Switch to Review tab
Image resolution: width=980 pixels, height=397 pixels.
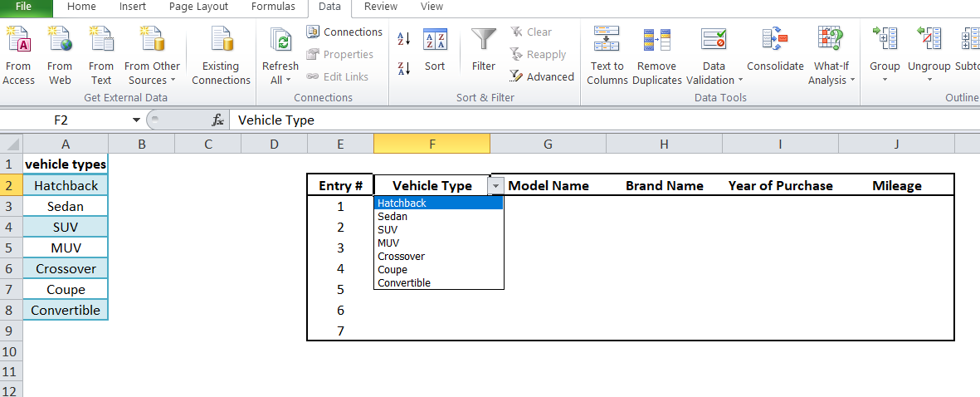point(381,7)
